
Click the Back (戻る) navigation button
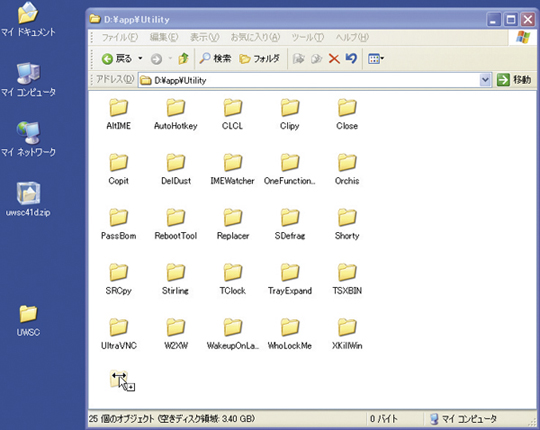pos(117,59)
